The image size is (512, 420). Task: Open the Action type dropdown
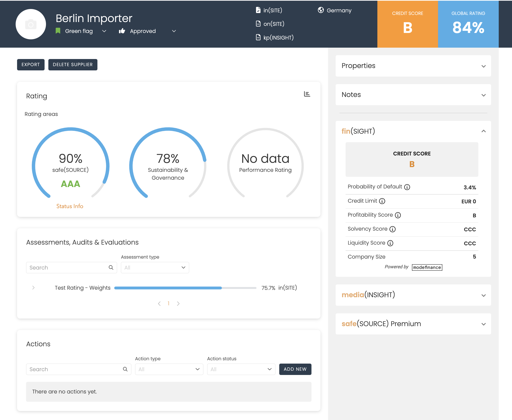tap(169, 369)
